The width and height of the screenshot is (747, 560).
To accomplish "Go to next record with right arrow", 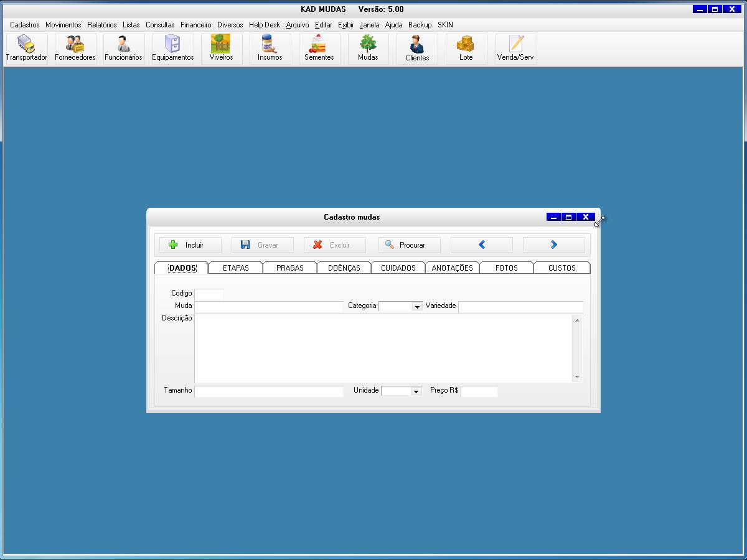I will (554, 245).
